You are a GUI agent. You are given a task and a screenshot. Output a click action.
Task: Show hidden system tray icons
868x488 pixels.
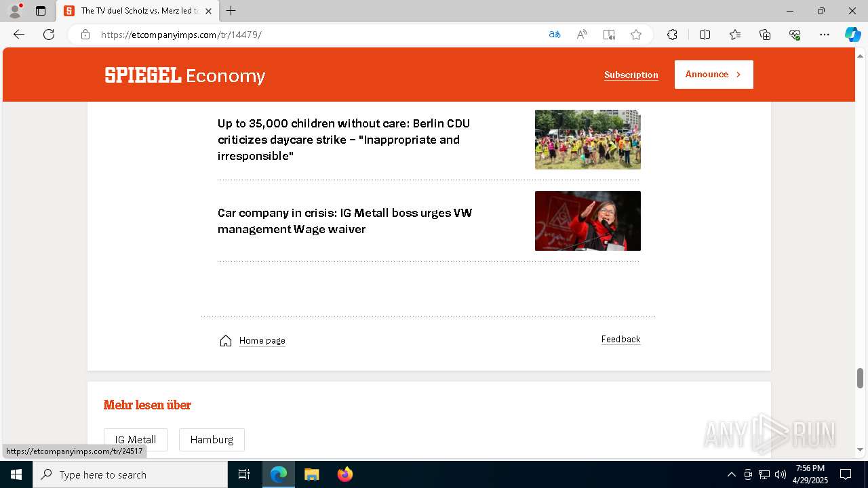[x=731, y=474]
